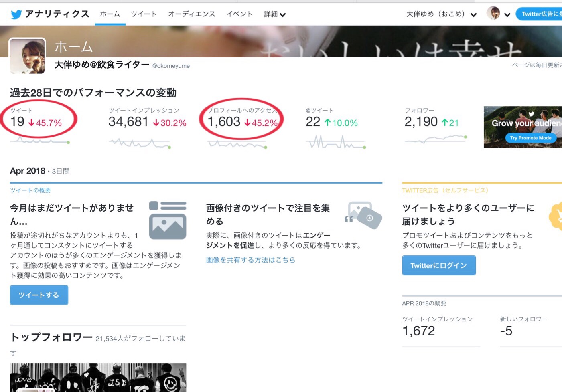562x392 pixels.
Task: Click the 45.7% tweets decrease indicator
Action: coord(45,123)
